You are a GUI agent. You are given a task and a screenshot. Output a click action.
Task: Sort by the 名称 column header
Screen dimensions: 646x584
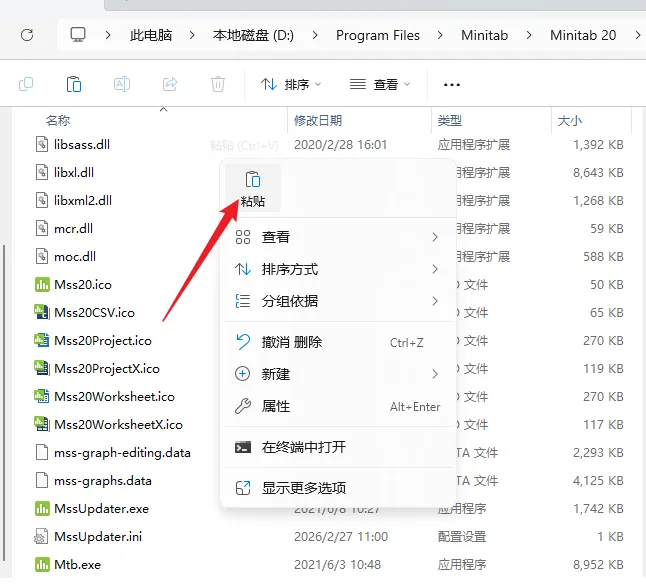tap(58, 121)
